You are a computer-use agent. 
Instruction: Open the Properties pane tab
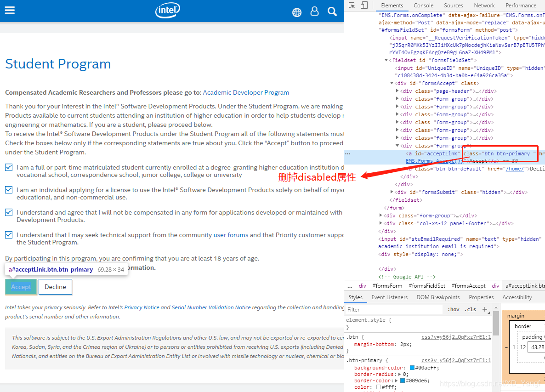tap(481, 297)
